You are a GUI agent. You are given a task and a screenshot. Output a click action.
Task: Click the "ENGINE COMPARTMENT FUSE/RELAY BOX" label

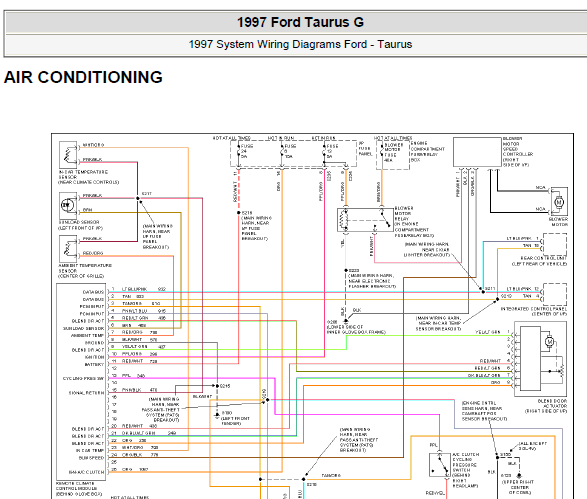[428, 151]
